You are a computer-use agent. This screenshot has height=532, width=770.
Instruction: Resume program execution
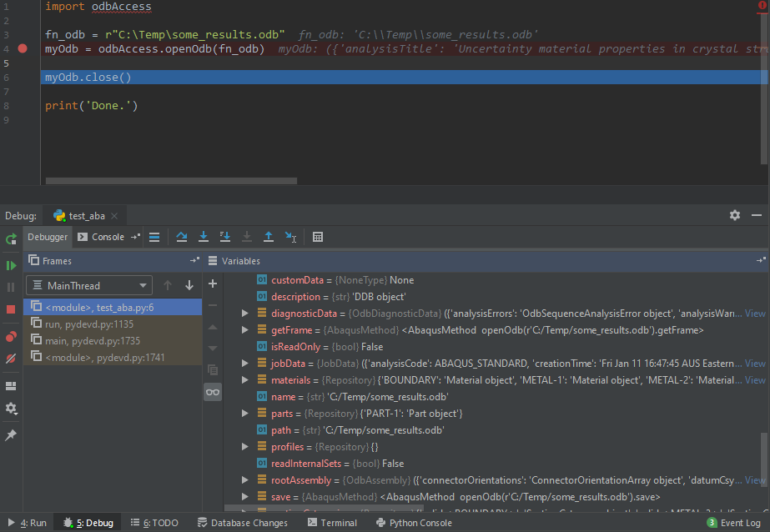click(11, 265)
